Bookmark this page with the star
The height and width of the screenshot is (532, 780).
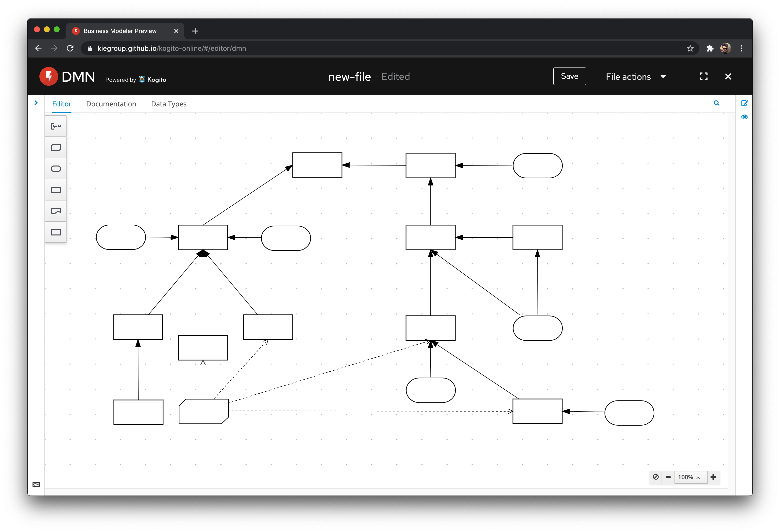[690, 48]
